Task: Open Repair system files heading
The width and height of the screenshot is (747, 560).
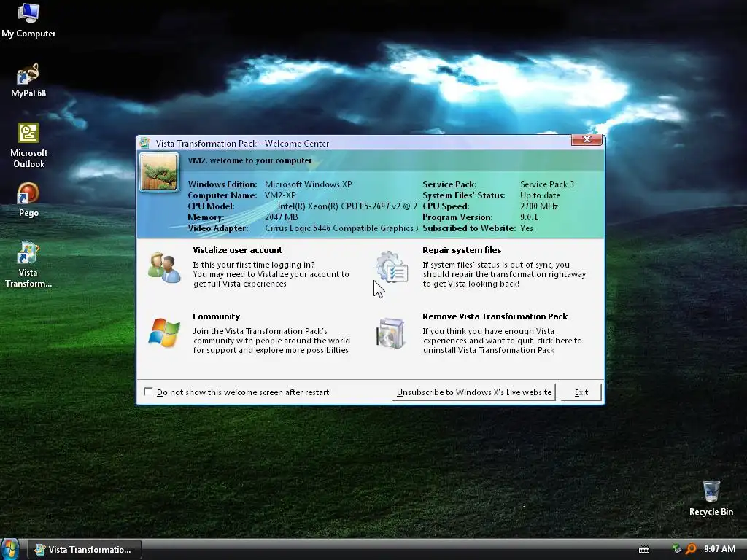Action: point(462,250)
